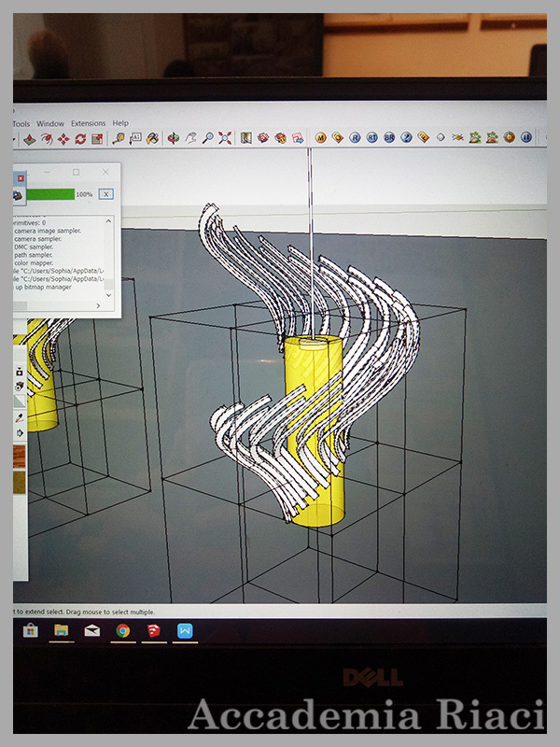This screenshot has width=560, height=747.
Task: Click default material gray triangle swatch
Action: (x=20, y=402)
